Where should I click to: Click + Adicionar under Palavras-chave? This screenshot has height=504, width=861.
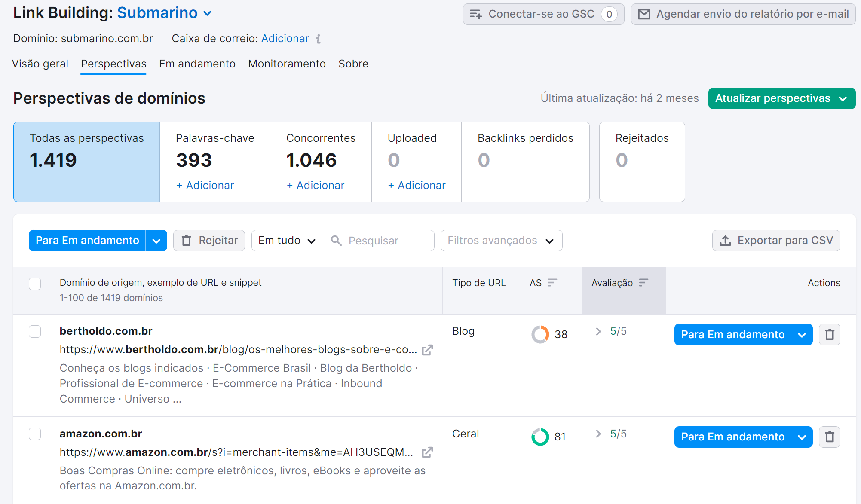click(x=205, y=186)
